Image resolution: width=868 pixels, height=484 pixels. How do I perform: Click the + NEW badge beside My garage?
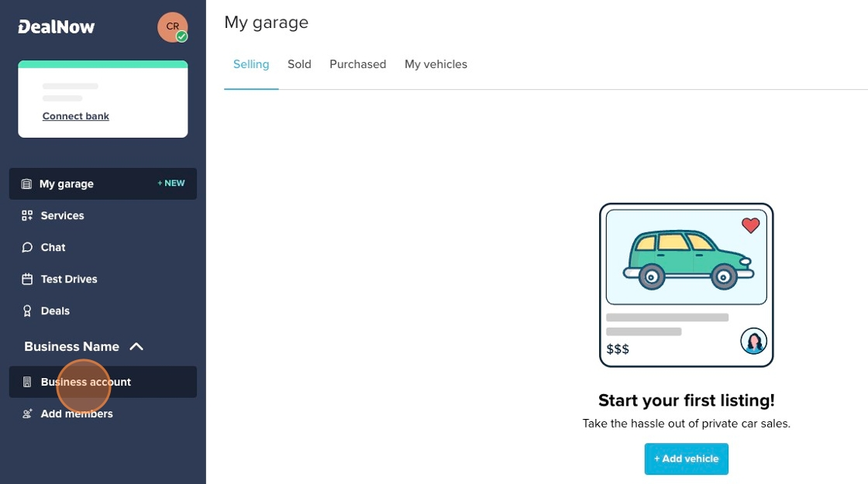point(170,183)
